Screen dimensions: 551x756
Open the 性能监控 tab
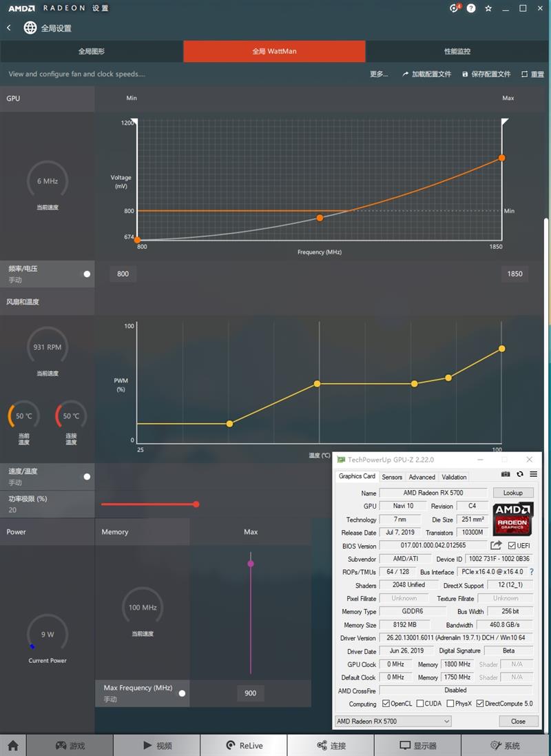457,52
